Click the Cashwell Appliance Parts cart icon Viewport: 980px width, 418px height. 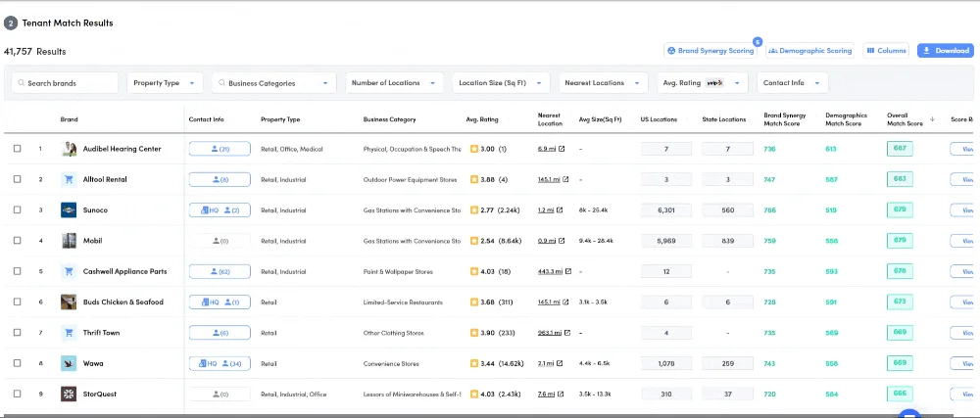click(x=69, y=271)
